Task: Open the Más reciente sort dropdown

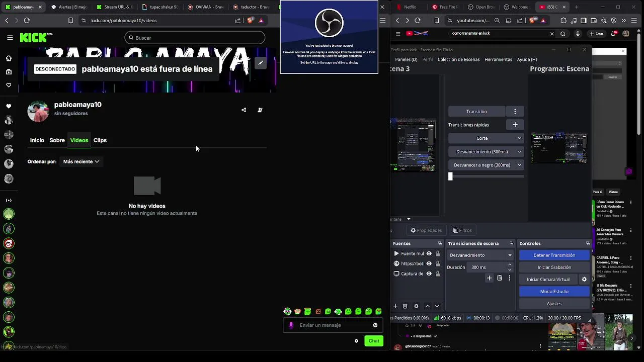Action: point(81,162)
